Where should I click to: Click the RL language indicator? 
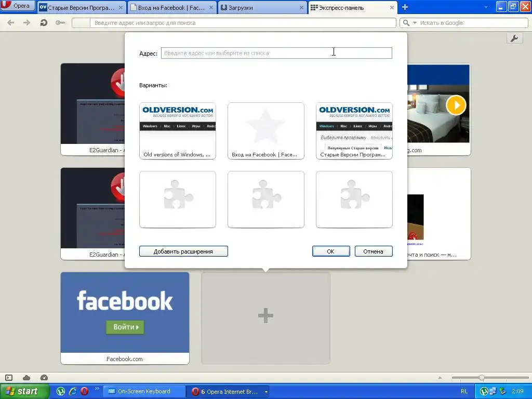point(464,392)
